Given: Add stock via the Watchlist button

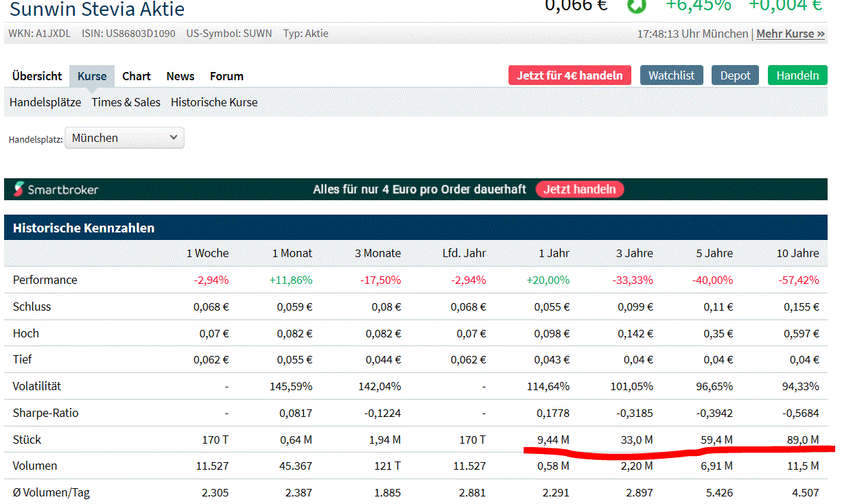Looking at the screenshot, I should click(x=672, y=75).
